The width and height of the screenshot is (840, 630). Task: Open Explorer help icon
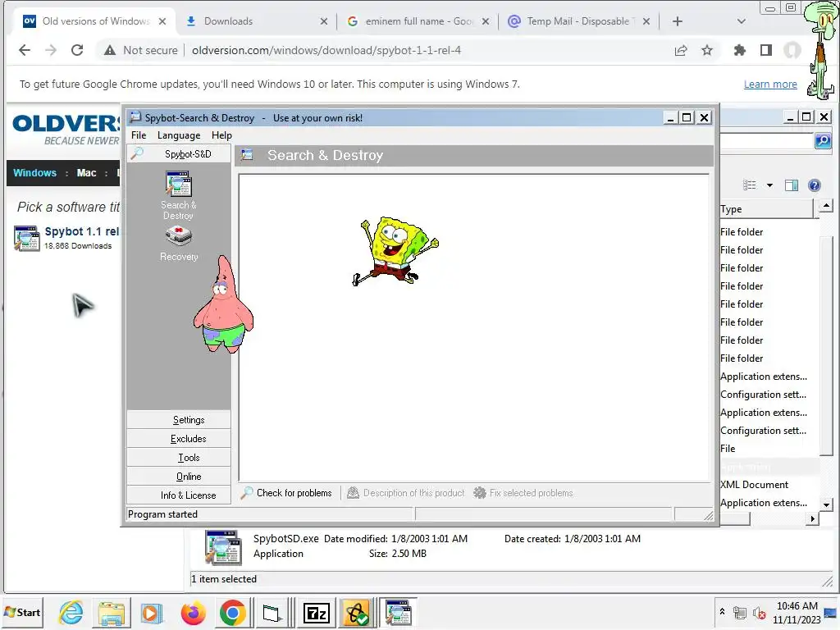(x=815, y=185)
